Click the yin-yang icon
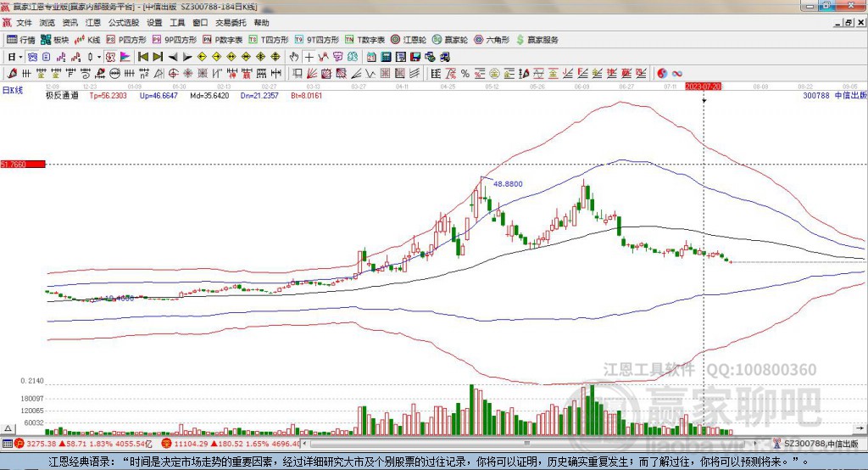 662,73
